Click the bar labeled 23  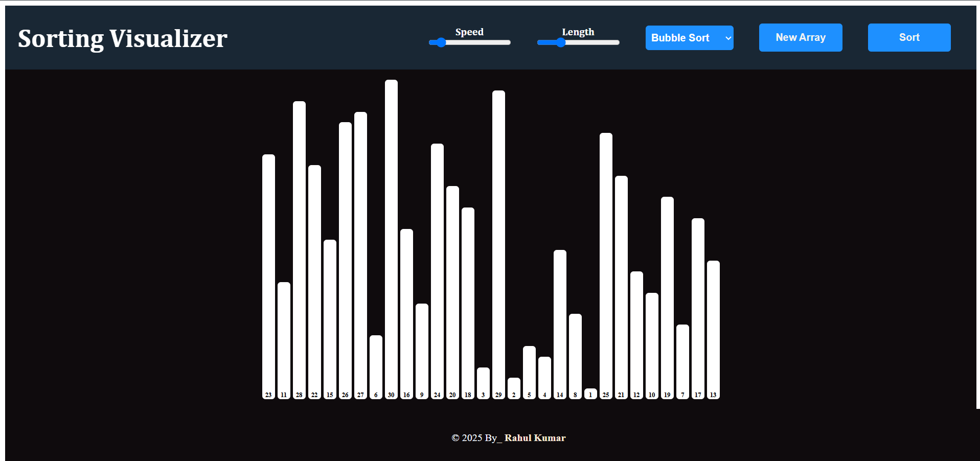pyautogui.click(x=268, y=276)
